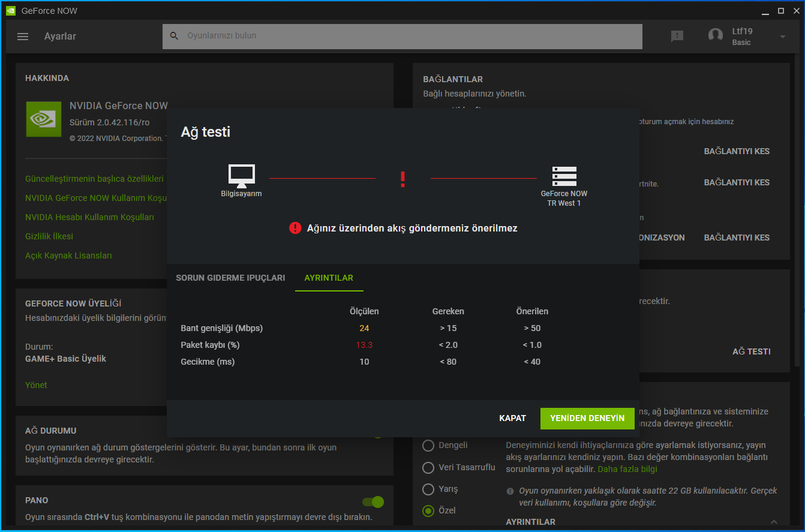Image resolution: width=805 pixels, height=532 pixels.
Task: Switch to SORUN GİDERME İPUÇLARI tab
Action: click(230, 278)
